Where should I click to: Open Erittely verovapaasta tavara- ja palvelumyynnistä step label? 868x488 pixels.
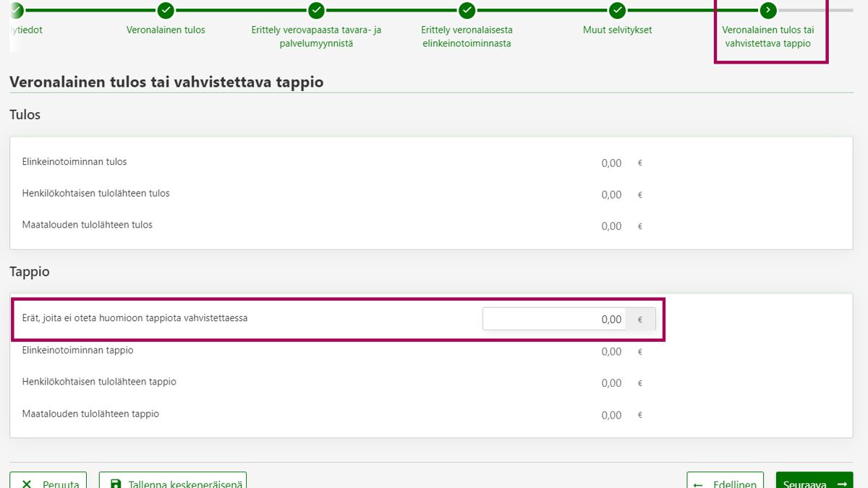pos(316,37)
